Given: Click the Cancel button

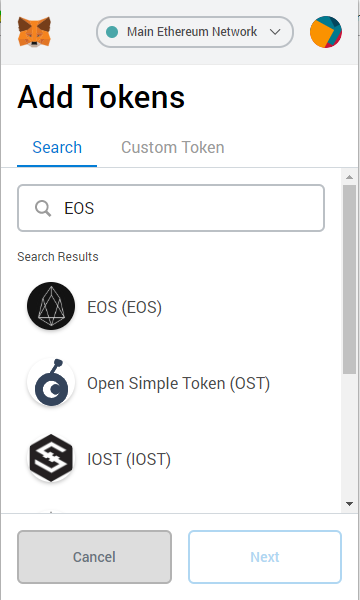Looking at the screenshot, I should pos(94,557).
